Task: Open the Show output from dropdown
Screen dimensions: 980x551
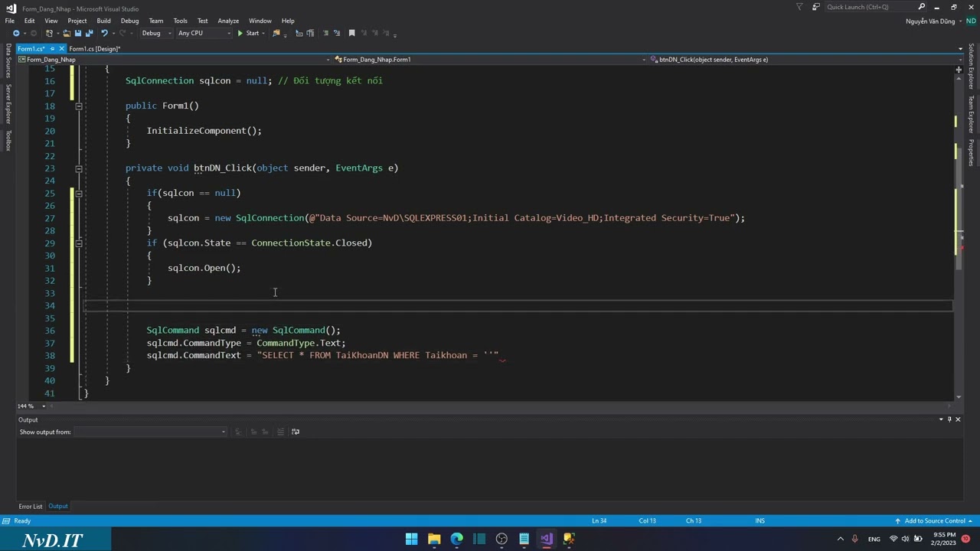Action: 150,432
